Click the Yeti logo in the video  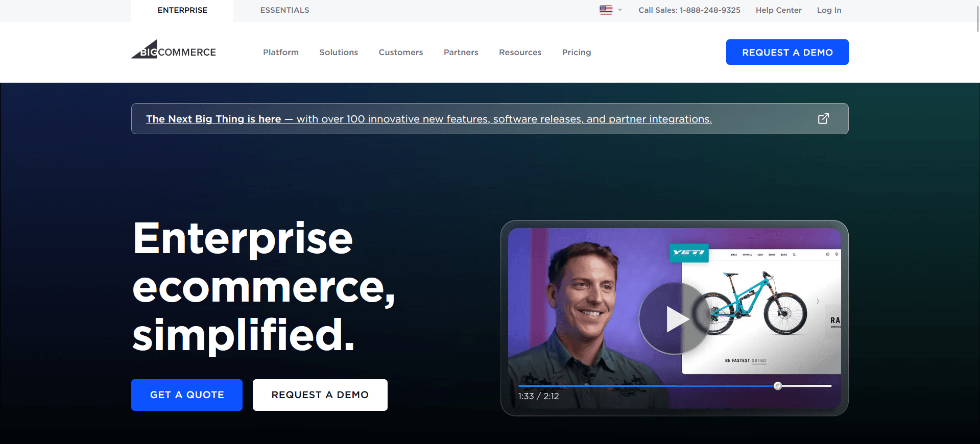pos(689,253)
